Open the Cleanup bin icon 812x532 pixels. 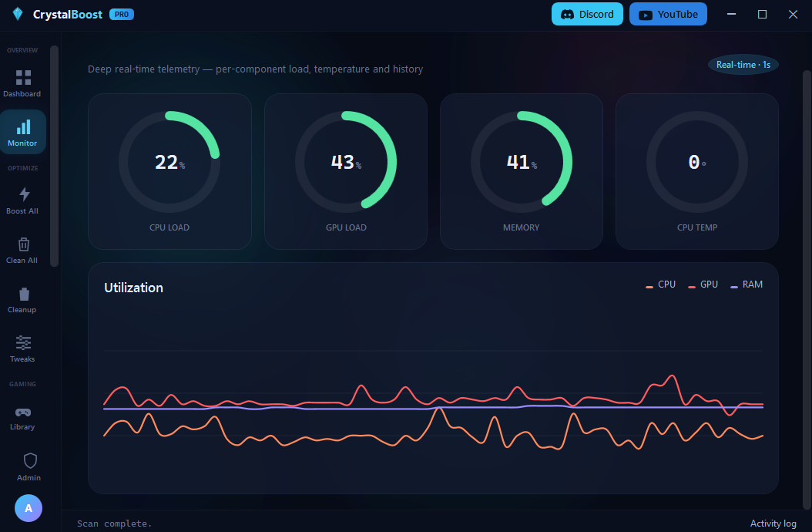point(24,294)
